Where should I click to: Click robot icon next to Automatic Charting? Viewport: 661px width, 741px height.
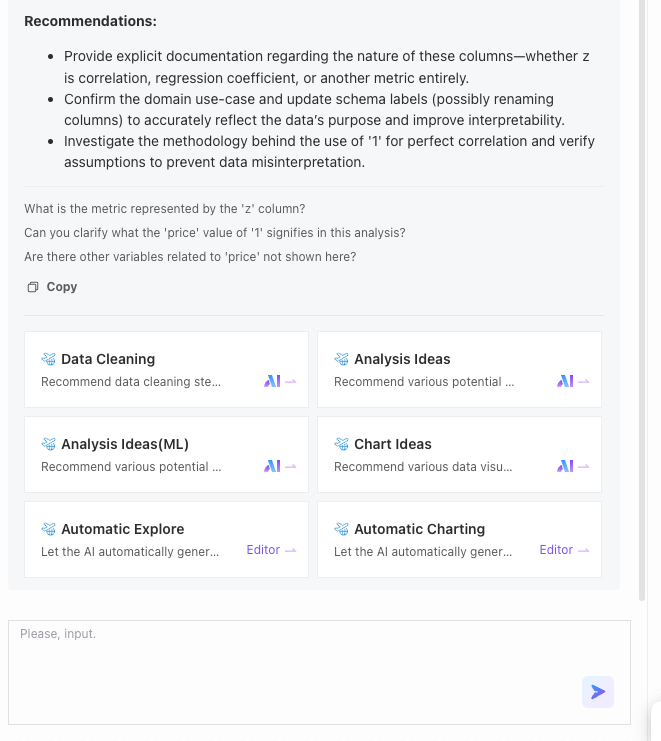tap(341, 529)
